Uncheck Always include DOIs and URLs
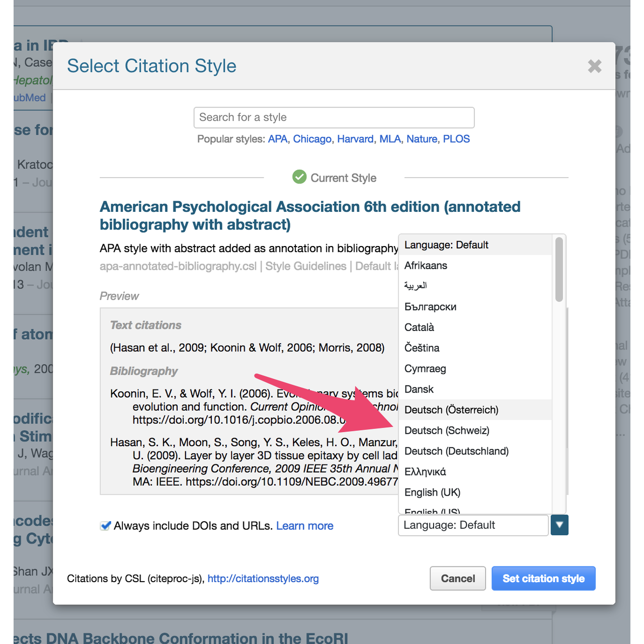The image size is (644, 644). [x=105, y=525]
